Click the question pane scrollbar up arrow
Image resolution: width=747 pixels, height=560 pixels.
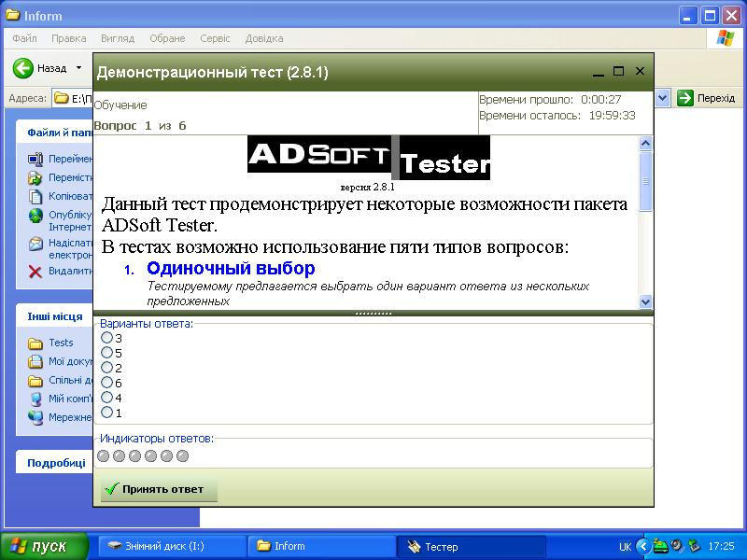tap(645, 143)
